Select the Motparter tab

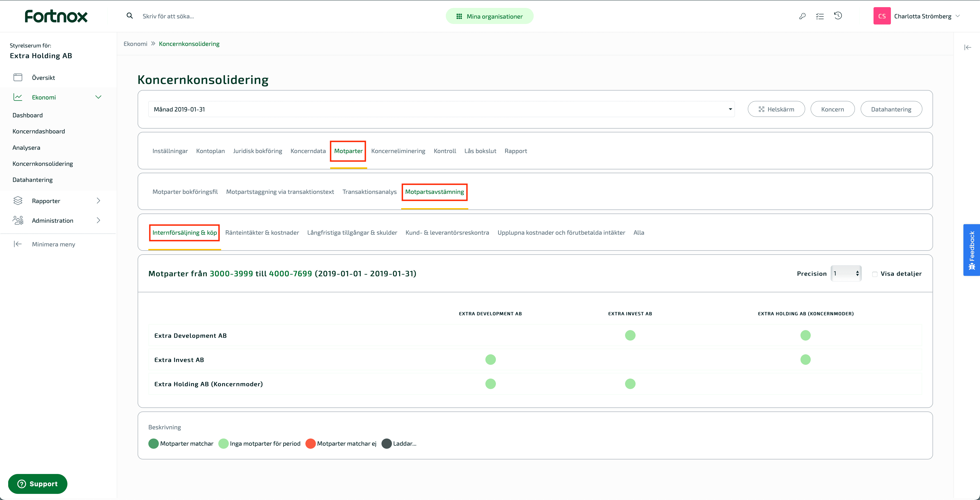point(348,151)
